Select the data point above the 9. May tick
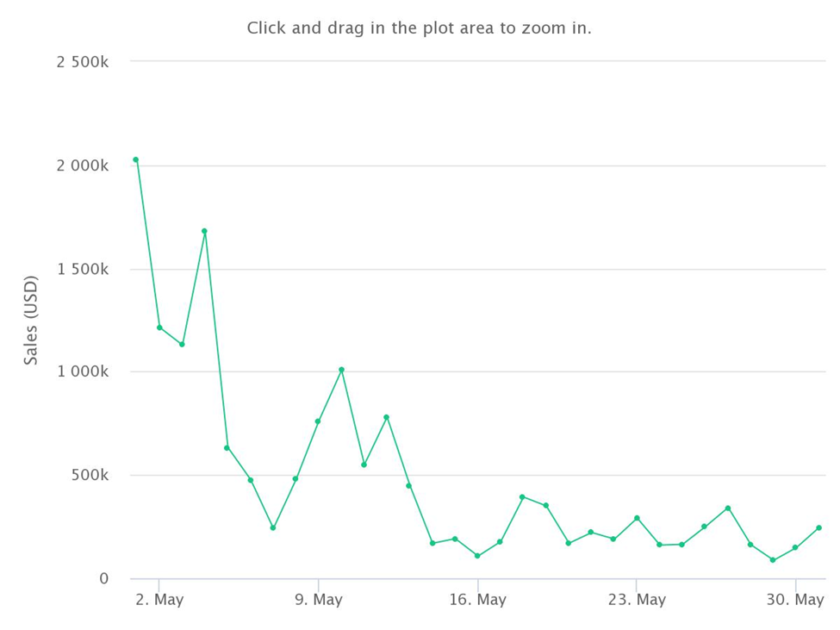The image size is (840, 630). (x=318, y=421)
